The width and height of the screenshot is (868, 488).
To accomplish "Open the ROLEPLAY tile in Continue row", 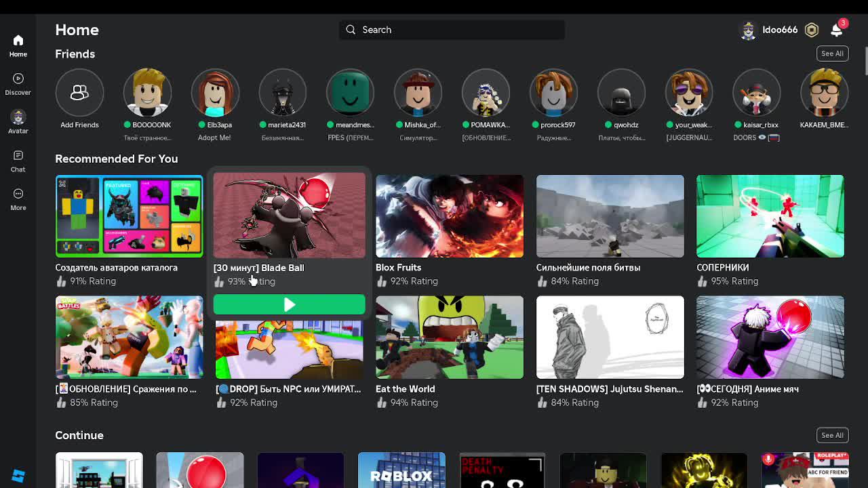I will tap(805, 470).
